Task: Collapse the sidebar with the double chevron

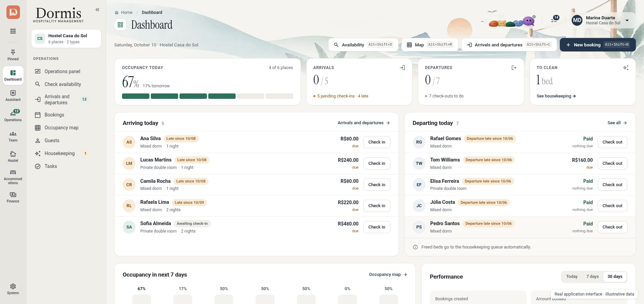Action: point(97,10)
